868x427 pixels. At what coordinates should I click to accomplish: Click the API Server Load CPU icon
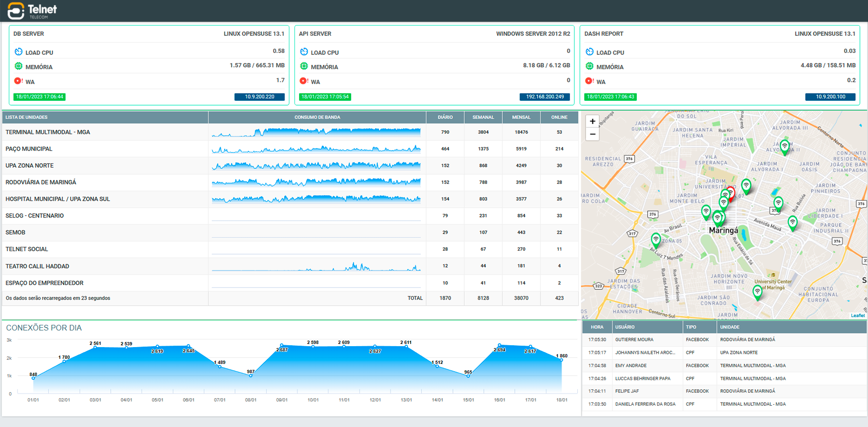[x=304, y=52]
